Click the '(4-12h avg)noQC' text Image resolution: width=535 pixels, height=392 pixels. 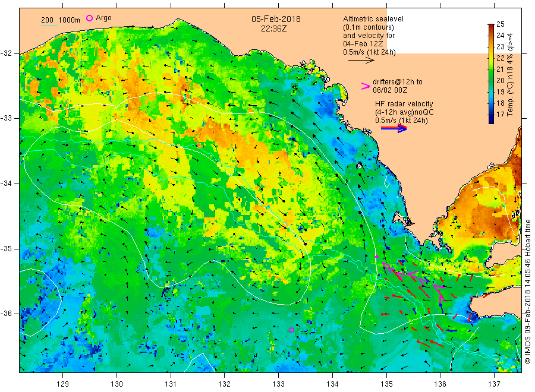[x=404, y=112]
